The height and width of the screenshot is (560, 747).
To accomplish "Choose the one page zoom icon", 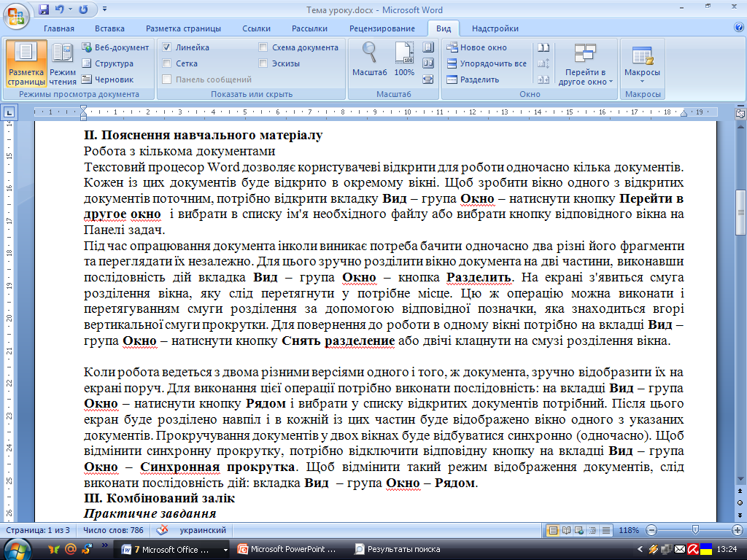I will coord(427,47).
